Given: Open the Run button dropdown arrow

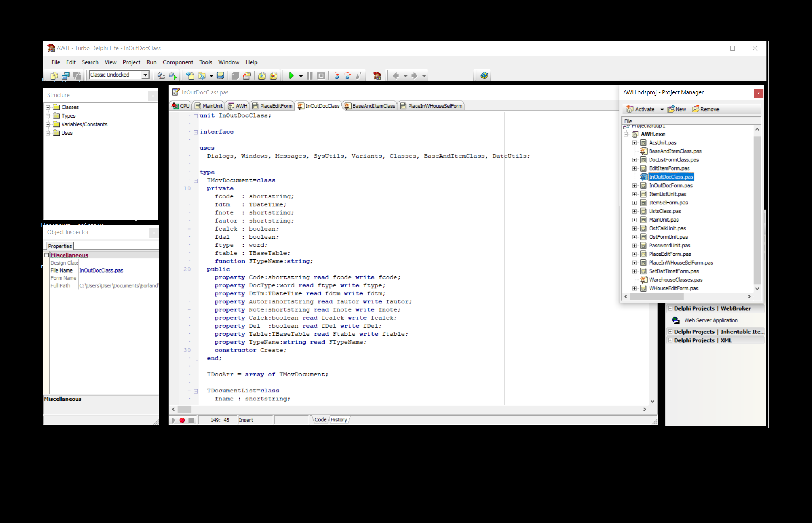Looking at the screenshot, I should [301, 76].
